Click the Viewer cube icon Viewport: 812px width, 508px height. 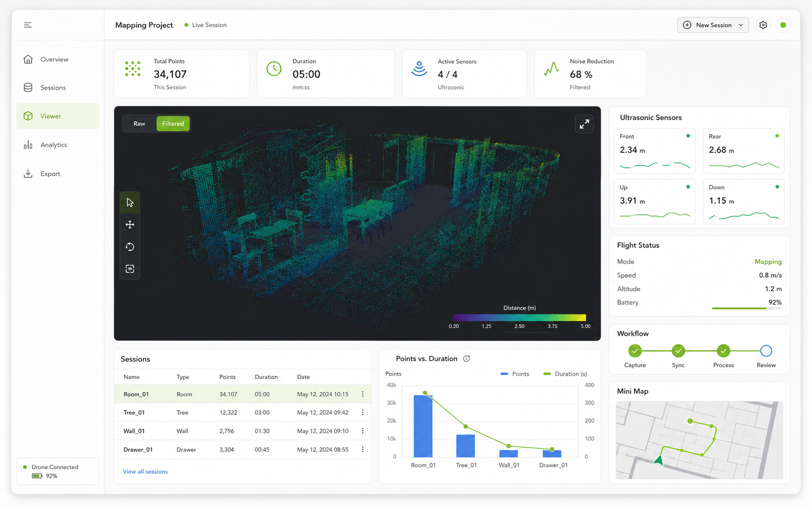point(28,116)
